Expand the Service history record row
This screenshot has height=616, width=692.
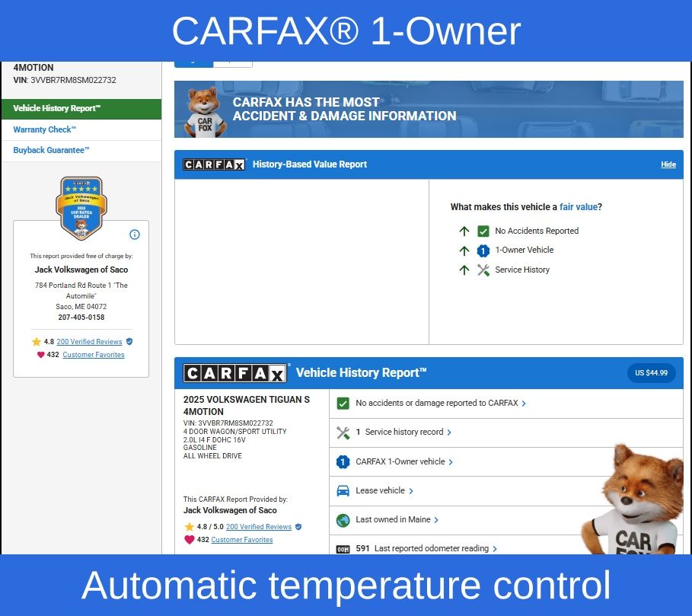click(x=403, y=432)
